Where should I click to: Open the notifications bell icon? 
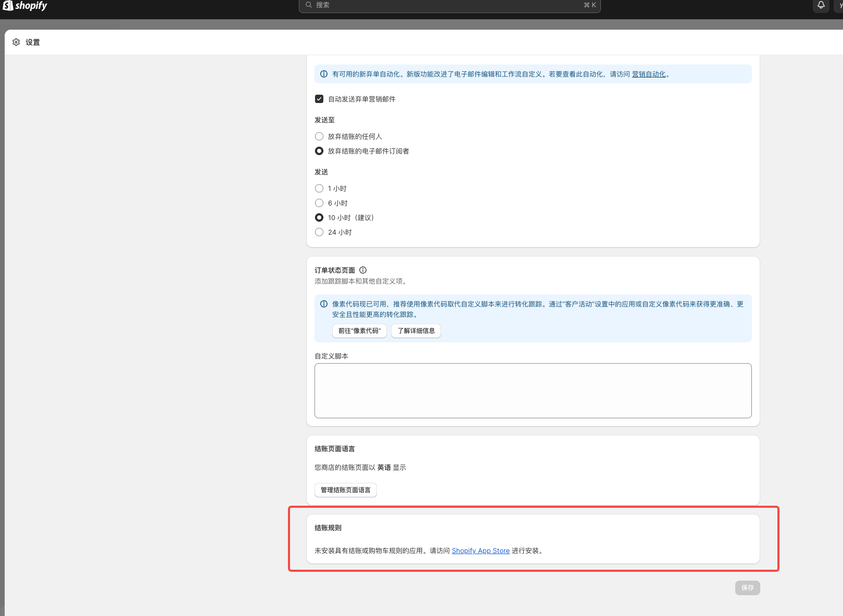(x=821, y=5)
